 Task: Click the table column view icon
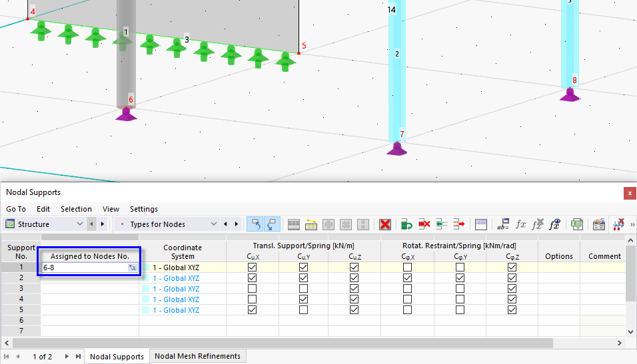480,224
